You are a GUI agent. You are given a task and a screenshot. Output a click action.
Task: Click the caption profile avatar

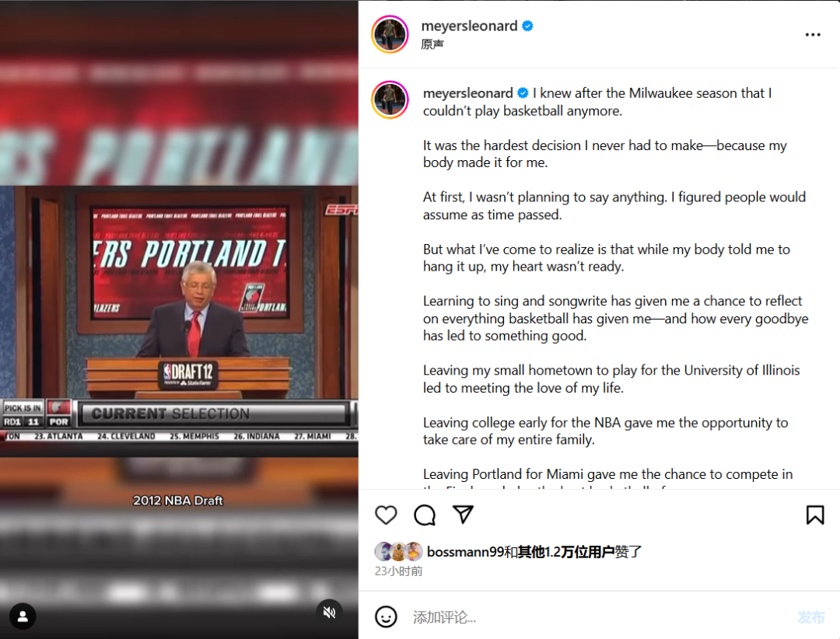tap(390, 100)
